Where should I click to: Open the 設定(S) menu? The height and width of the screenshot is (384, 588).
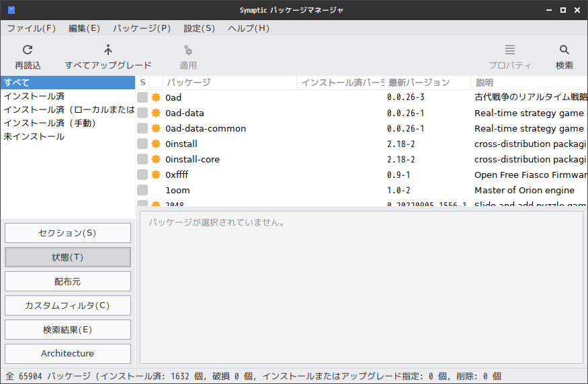199,28
